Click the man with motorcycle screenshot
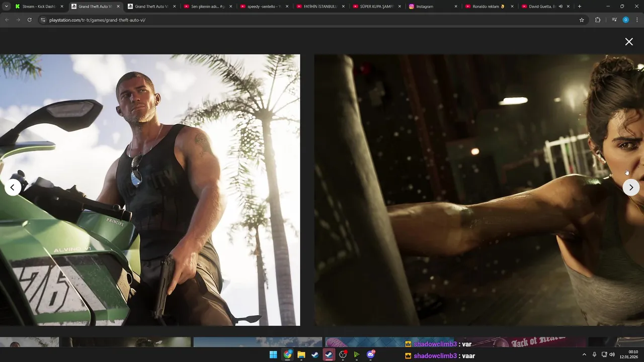644x362 pixels. [x=150, y=190]
